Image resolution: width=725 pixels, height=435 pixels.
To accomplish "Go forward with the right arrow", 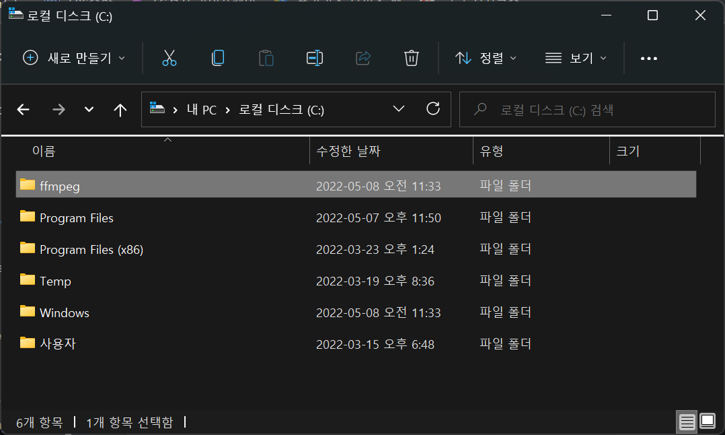I will 58,110.
